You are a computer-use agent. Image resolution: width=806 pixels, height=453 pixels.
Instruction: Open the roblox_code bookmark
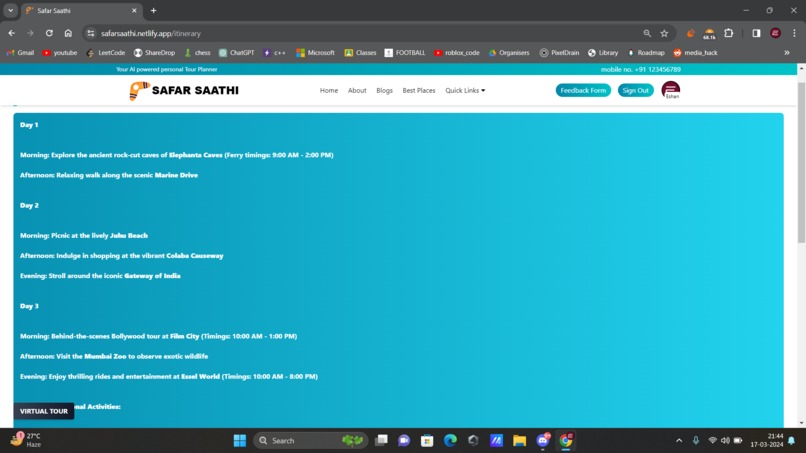point(456,52)
